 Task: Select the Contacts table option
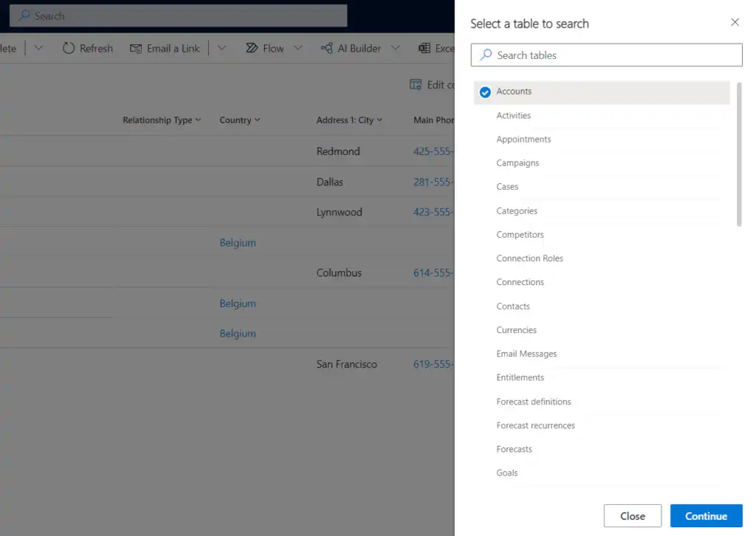(x=513, y=306)
